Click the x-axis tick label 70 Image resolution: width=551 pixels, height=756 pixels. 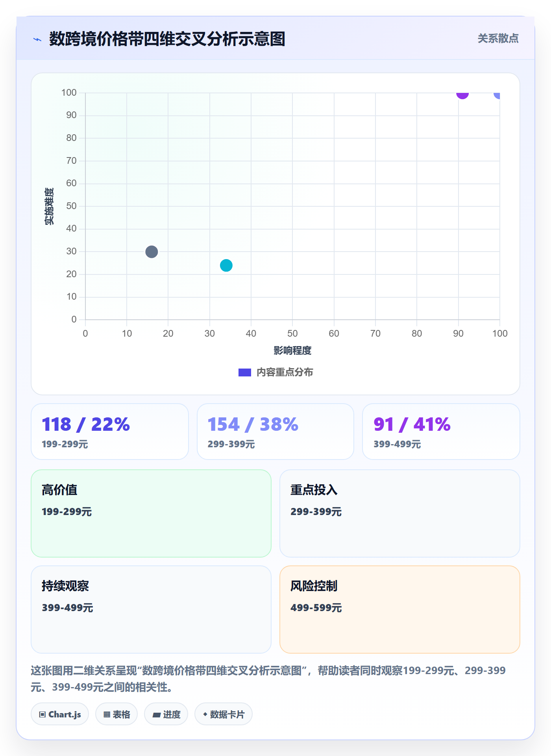pos(375,334)
